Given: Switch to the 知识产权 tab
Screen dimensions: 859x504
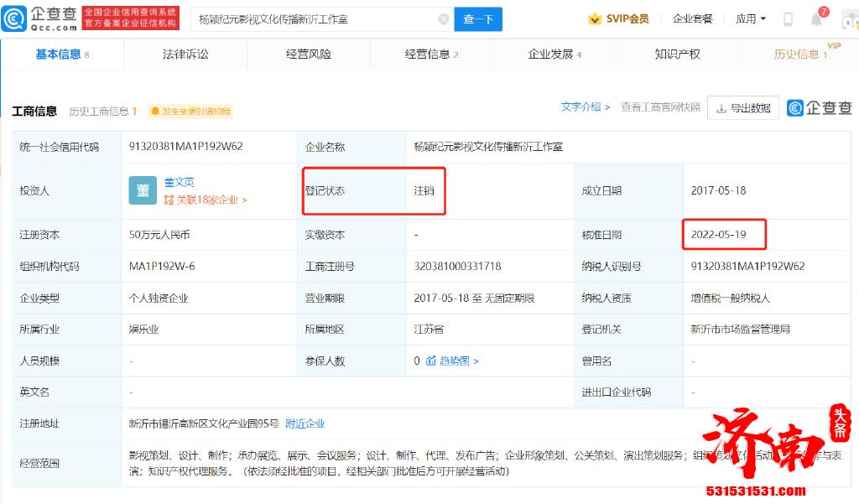Looking at the screenshot, I should [677, 55].
